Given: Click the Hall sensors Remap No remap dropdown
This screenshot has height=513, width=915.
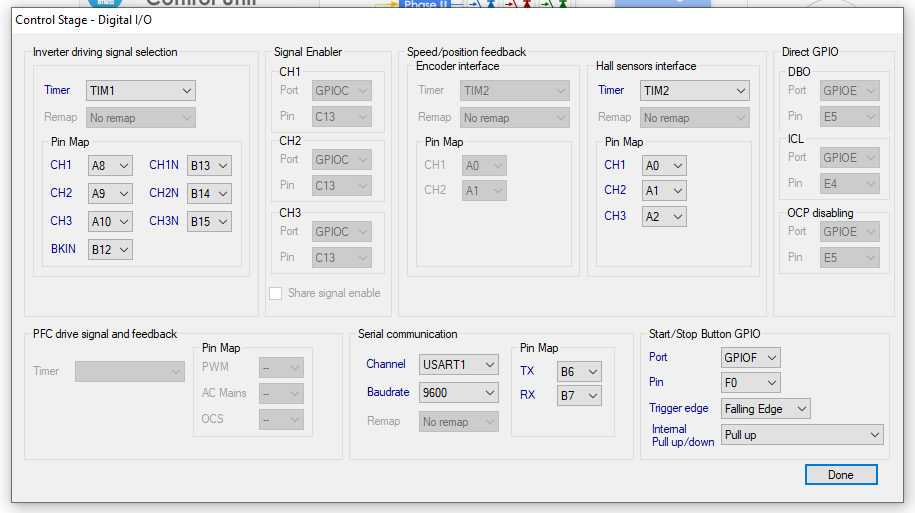Looking at the screenshot, I should coord(695,117).
